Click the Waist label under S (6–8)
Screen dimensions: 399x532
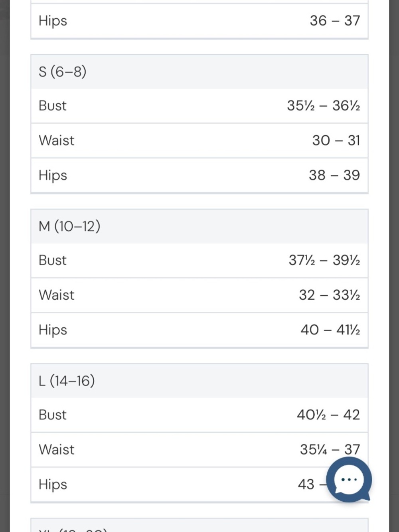pyautogui.click(x=56, y=140)
